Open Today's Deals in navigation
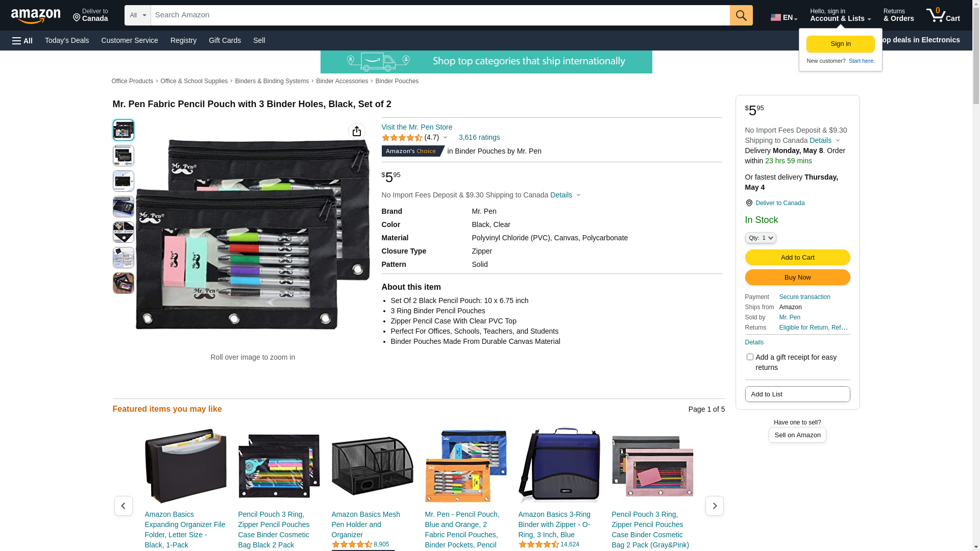Viewport: 980px width, 551px height. coord(67,40)
